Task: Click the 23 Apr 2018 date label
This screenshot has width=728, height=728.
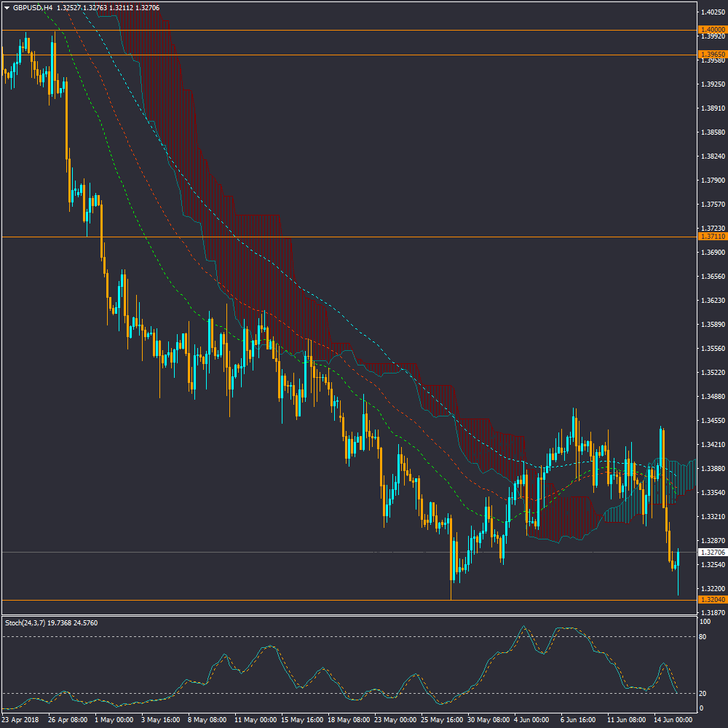Action: pyautogui.click(x=20, y=720)
